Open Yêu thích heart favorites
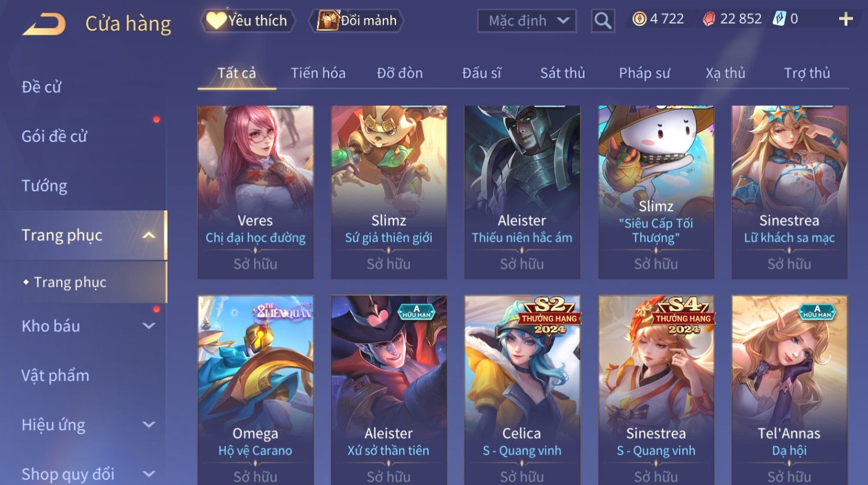Viewport: 868px width, 485px height. (x=248, y=21)
